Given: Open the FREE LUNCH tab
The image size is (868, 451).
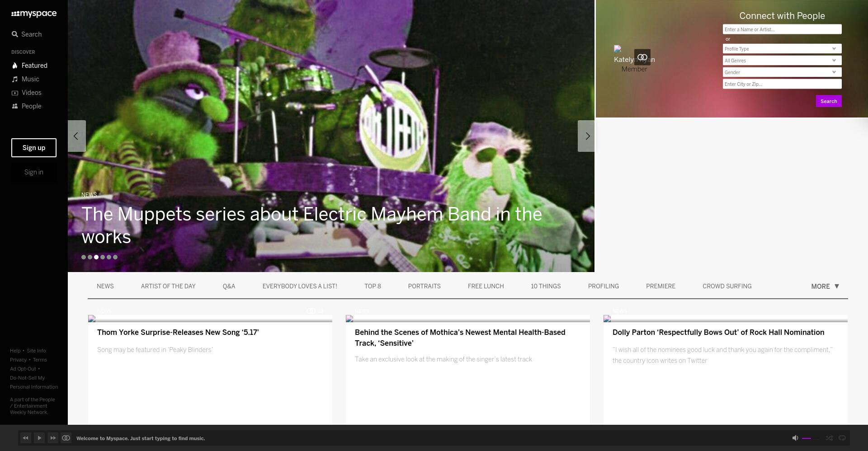Looking at the screenshot, I should pos(486,287).
